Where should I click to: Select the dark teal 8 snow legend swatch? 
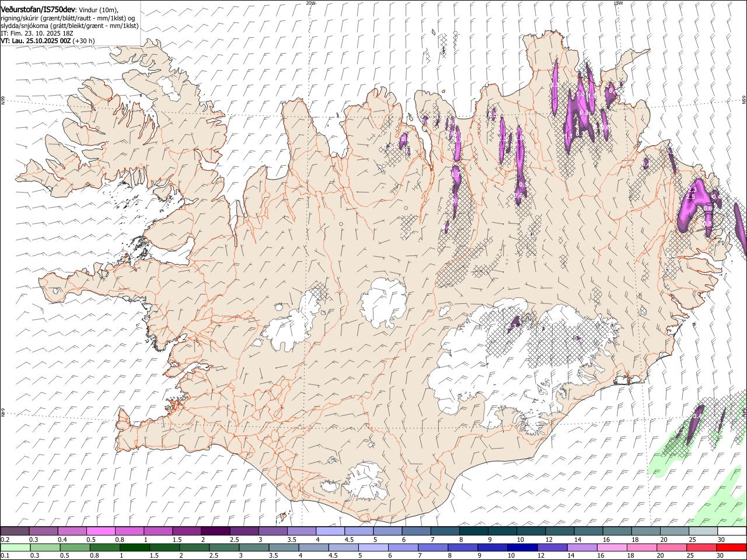(473, 531)
